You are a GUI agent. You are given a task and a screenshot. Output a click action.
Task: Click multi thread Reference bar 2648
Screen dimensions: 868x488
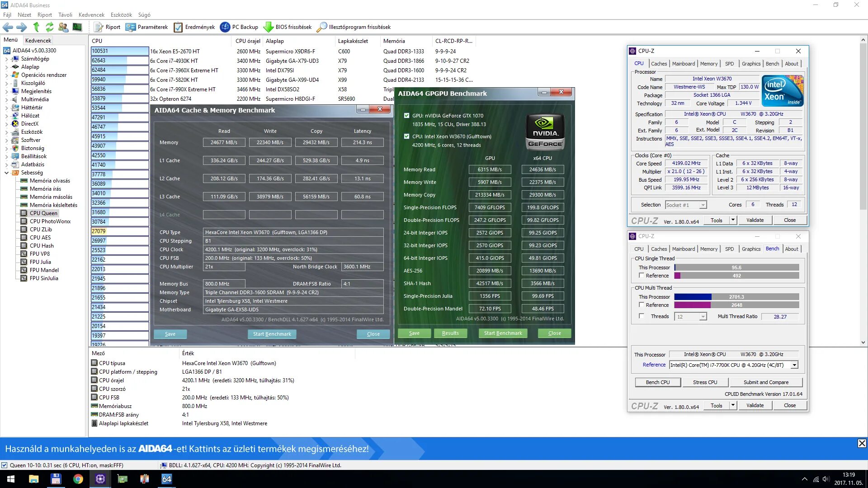[736, 305]
